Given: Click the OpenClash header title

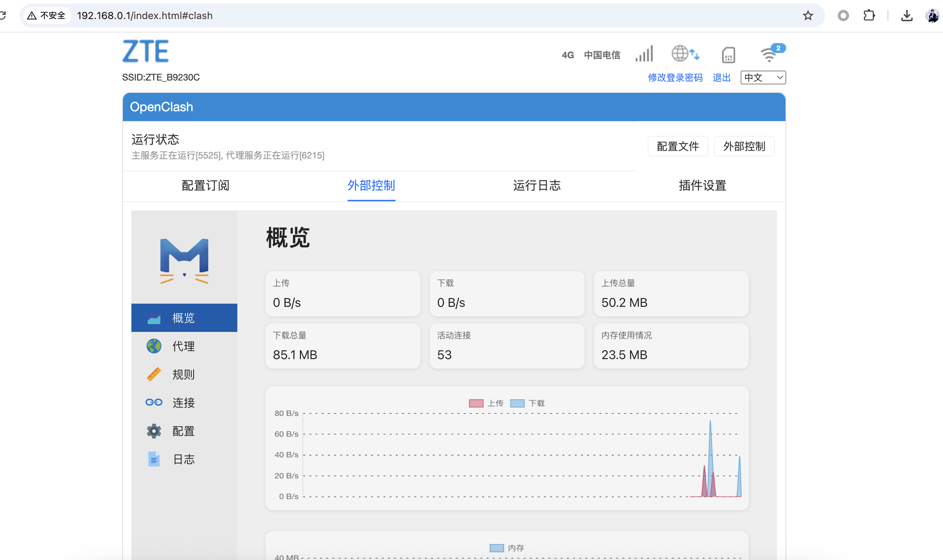Looking at the screenshot, I should tap(161, 107).
